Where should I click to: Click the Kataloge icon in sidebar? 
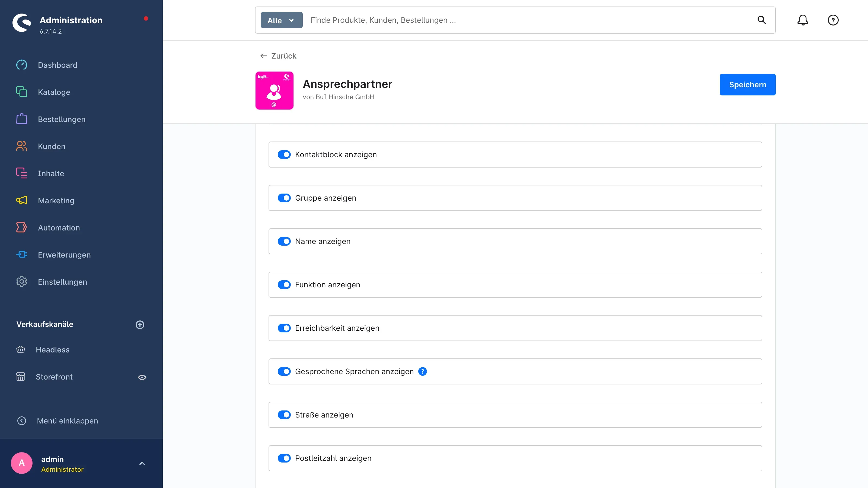(x=22, y=92)
